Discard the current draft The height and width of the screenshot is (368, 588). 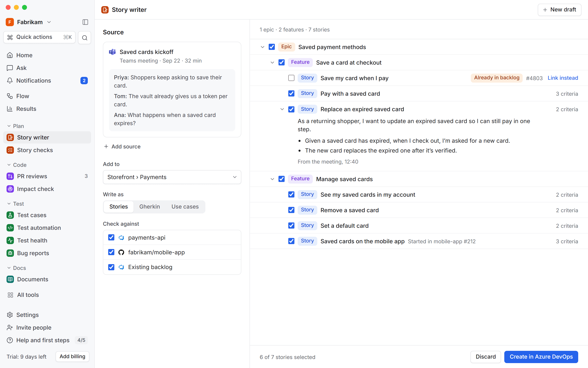(486, 357)
